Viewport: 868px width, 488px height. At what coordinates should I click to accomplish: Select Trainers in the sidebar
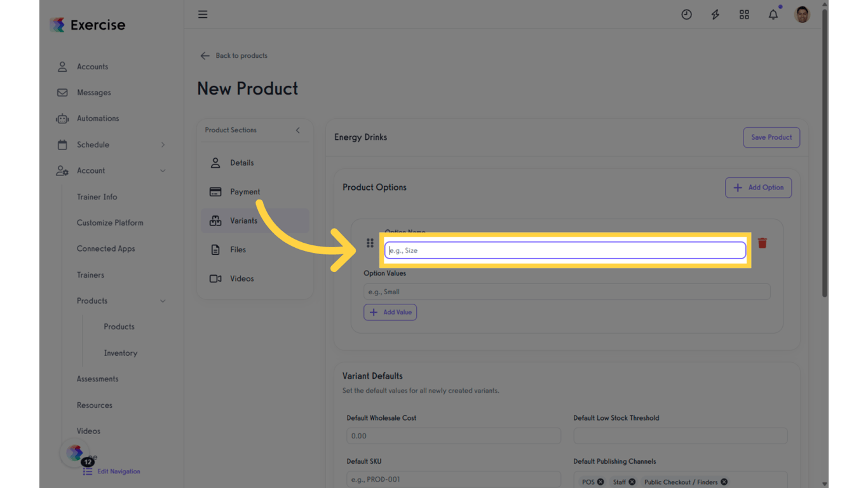click(90, 274)
